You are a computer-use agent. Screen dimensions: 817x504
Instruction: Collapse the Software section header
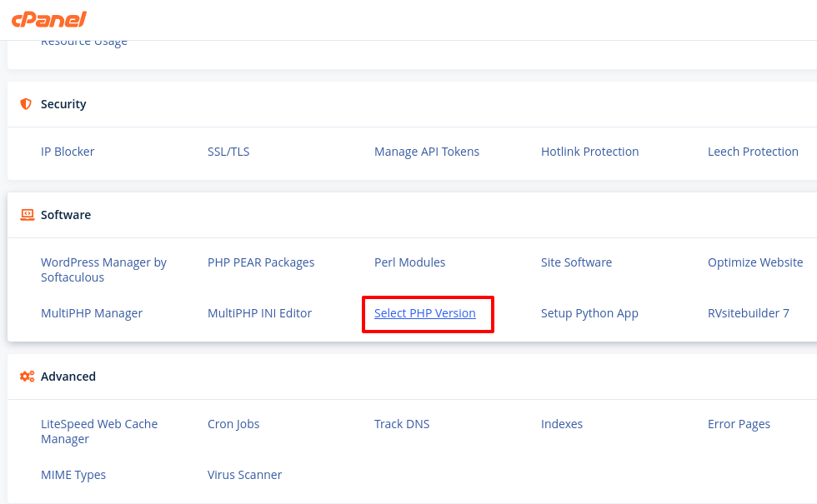(x=412, y=215)
